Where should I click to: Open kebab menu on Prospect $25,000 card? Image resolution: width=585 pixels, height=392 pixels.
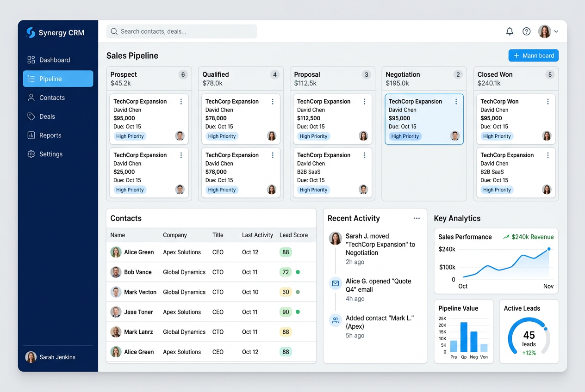pos(181,155)
